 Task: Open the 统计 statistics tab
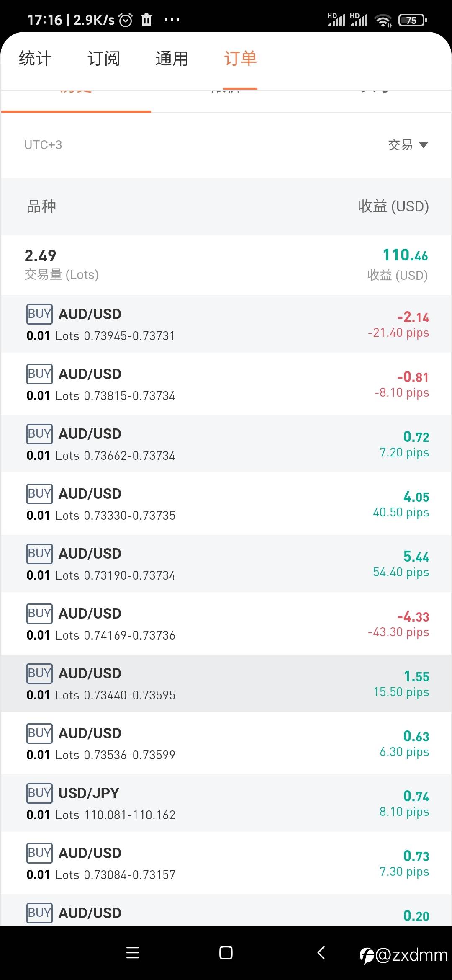[x=35, y=59]
